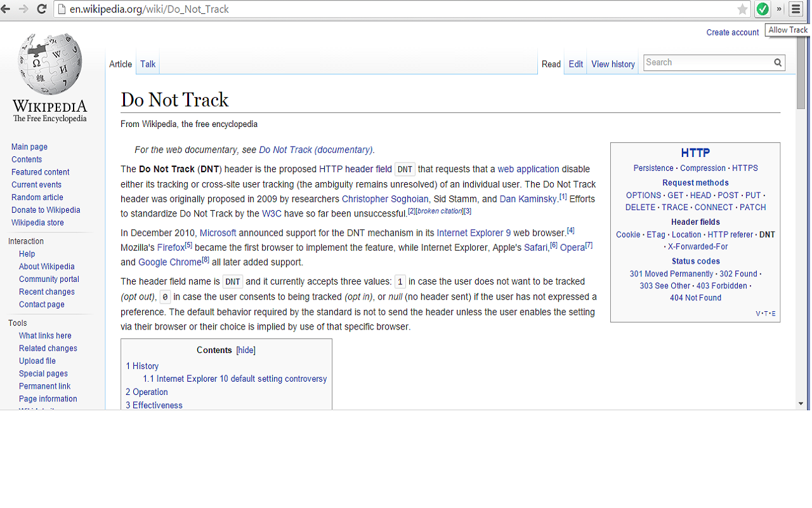Jump to 1 History section
Screen dimensions: 812x508
coord(142,366)
